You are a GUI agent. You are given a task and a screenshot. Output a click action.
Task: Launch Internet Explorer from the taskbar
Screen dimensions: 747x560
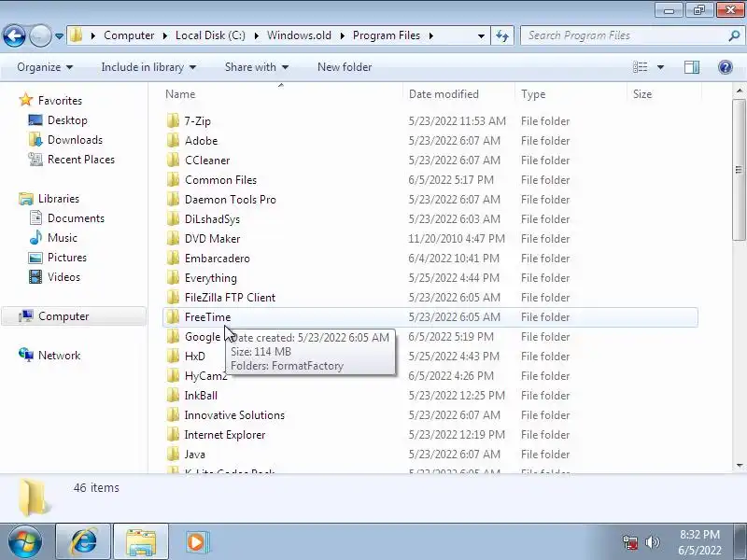tap(83, 542)
